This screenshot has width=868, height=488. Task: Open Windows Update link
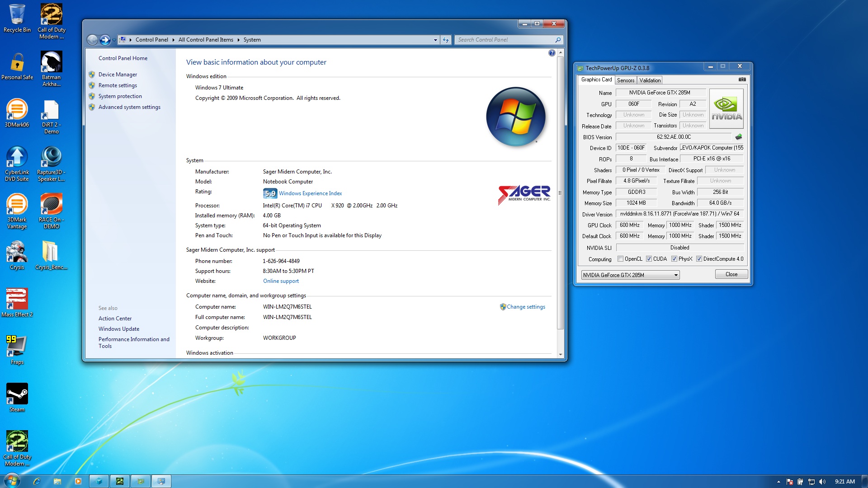(119, 329)
